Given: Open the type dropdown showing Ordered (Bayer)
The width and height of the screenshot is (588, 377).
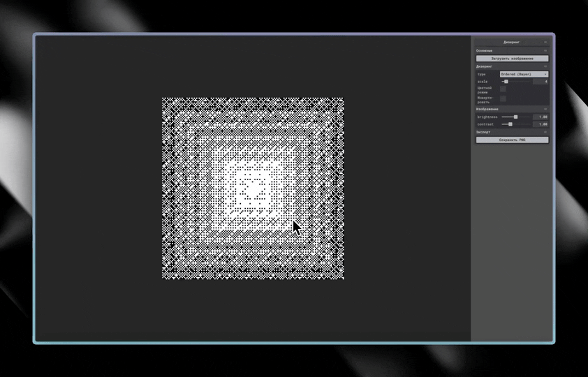Looking at the screenshot, I should point(524,74).
